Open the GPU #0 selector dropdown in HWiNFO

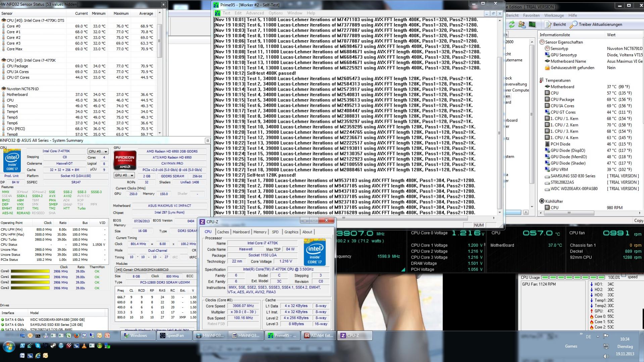click(x=124, y=175)
